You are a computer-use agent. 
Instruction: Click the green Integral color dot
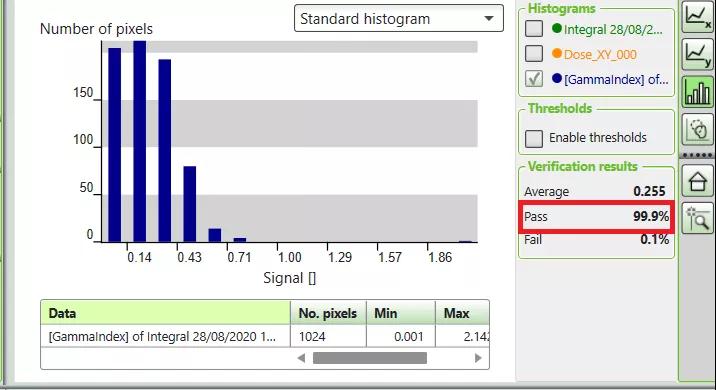coord(557,28)
